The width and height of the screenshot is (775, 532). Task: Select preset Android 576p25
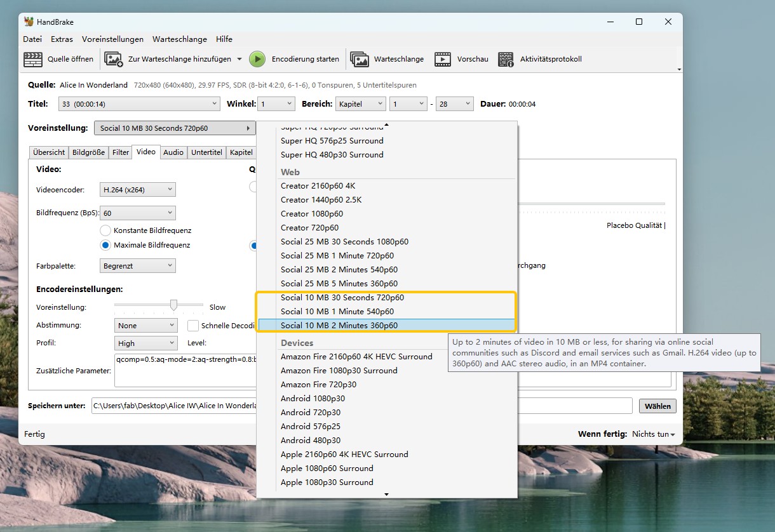311,427
